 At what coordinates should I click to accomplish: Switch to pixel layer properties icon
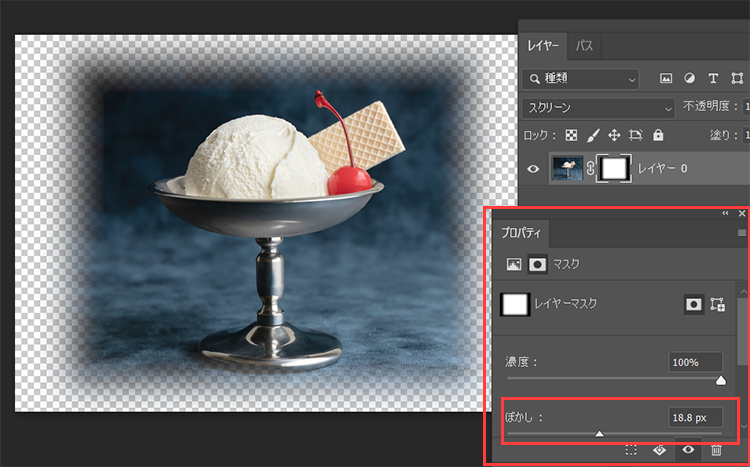(514, 264)
